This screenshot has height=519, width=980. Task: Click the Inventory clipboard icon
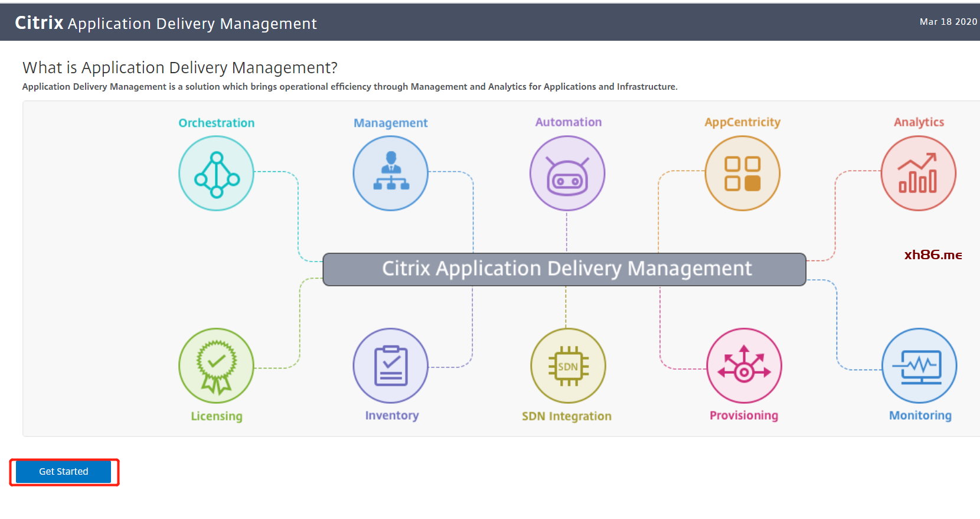tap(391, 366)
